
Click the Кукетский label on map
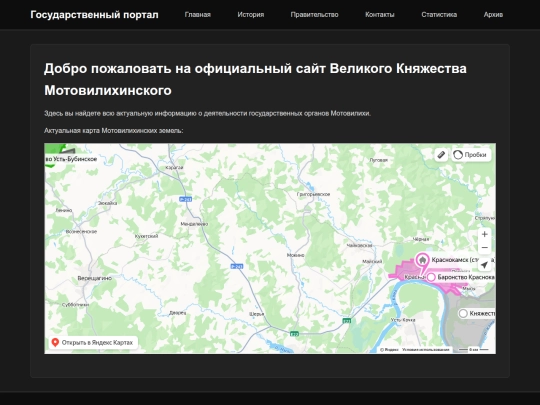pos(146,236)
